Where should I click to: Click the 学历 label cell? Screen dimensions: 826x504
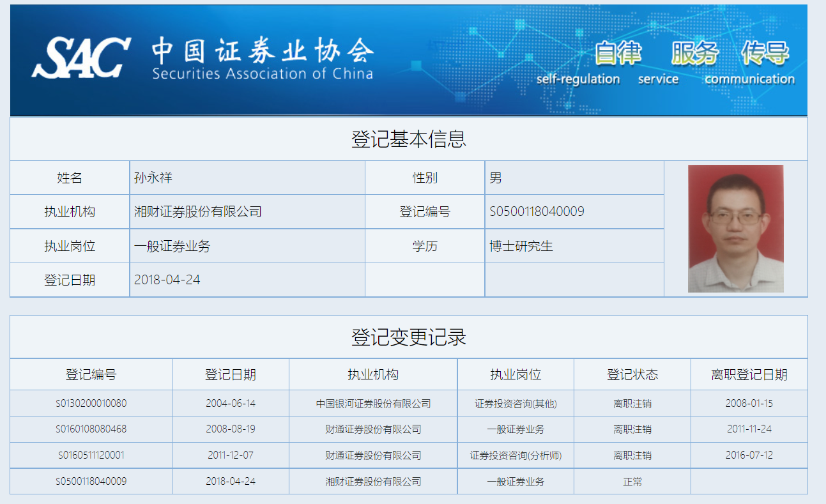point(425,246)
